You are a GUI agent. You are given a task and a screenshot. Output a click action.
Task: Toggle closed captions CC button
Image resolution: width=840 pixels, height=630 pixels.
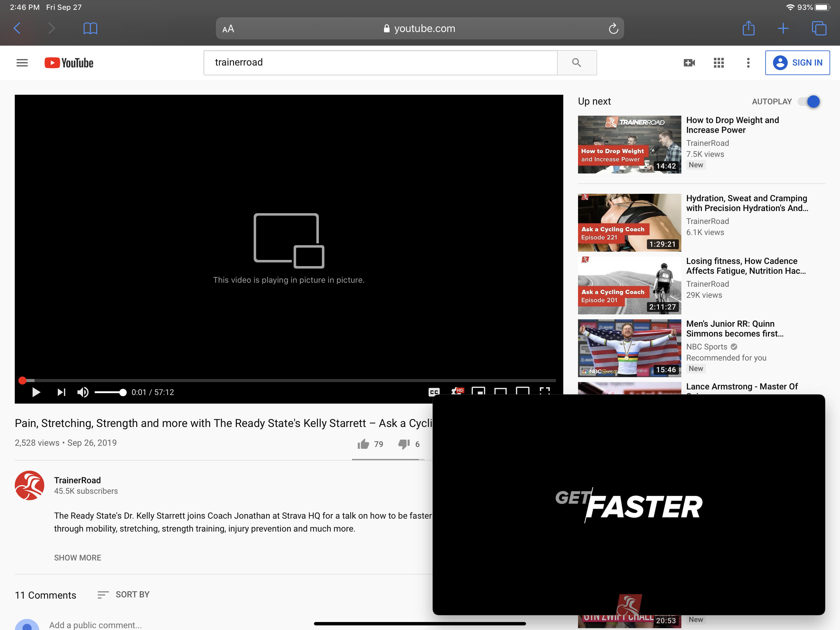coord(434,392)
